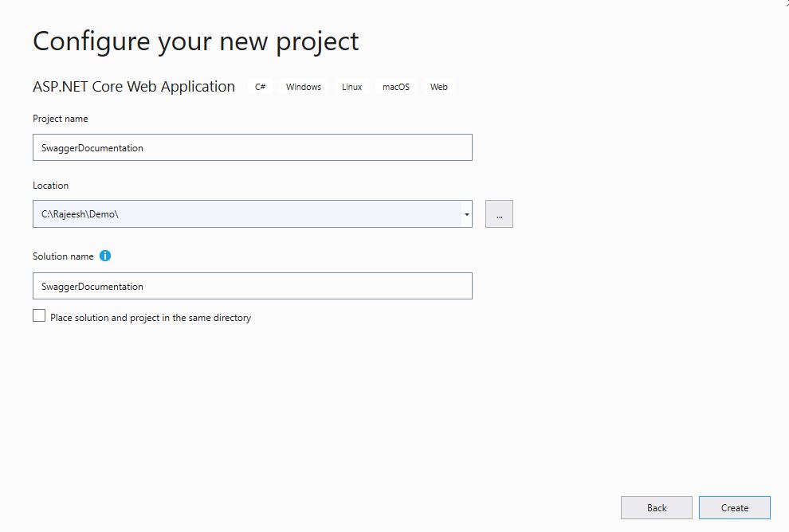Click the 'Project name' field label
Image resolution: width=789 pixels, height=532 pixels.
(x=61, y=119)
